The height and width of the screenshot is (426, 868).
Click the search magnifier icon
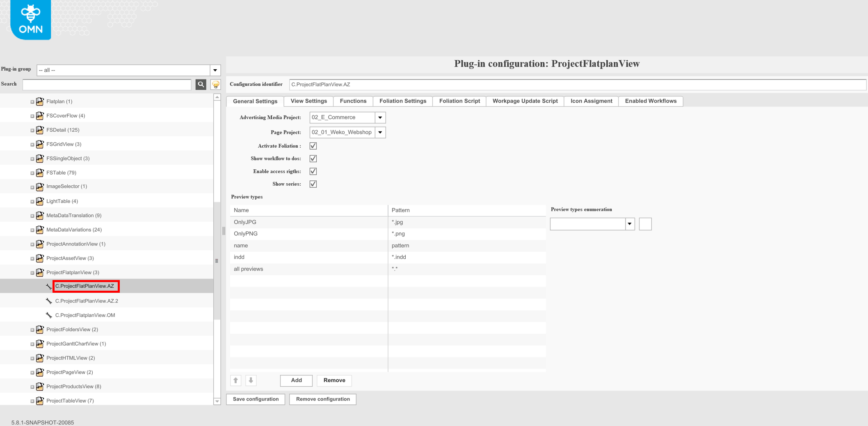201,84
